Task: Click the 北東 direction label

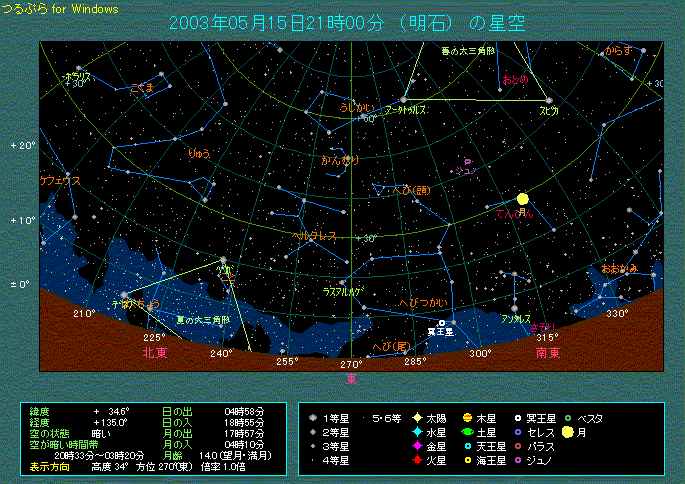Action: 155,353
